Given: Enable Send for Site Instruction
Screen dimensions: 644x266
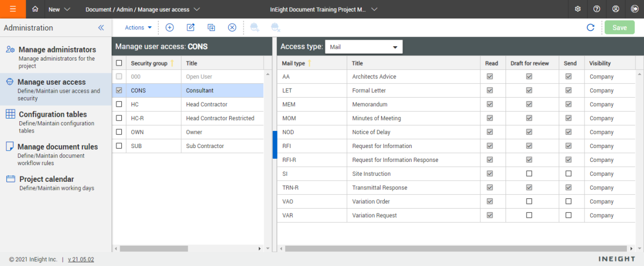Looking at the screenshot, I should click(568, 174).
